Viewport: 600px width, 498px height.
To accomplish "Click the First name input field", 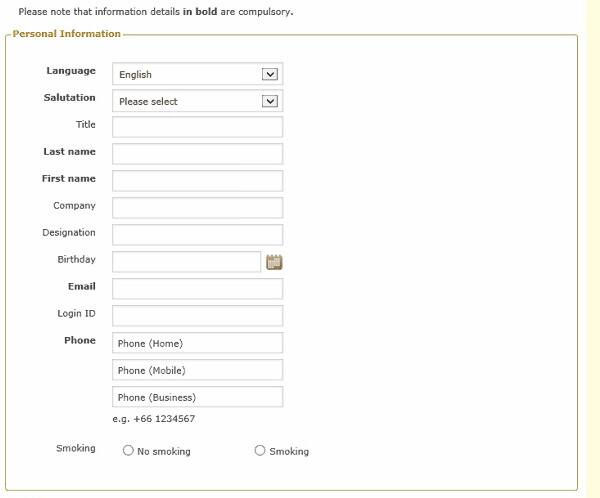I will [197, 181].
